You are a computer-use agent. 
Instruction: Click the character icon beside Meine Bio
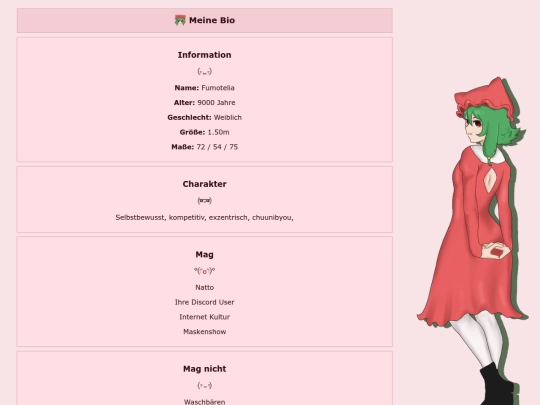pyautogui.click(x=180, y=20)
